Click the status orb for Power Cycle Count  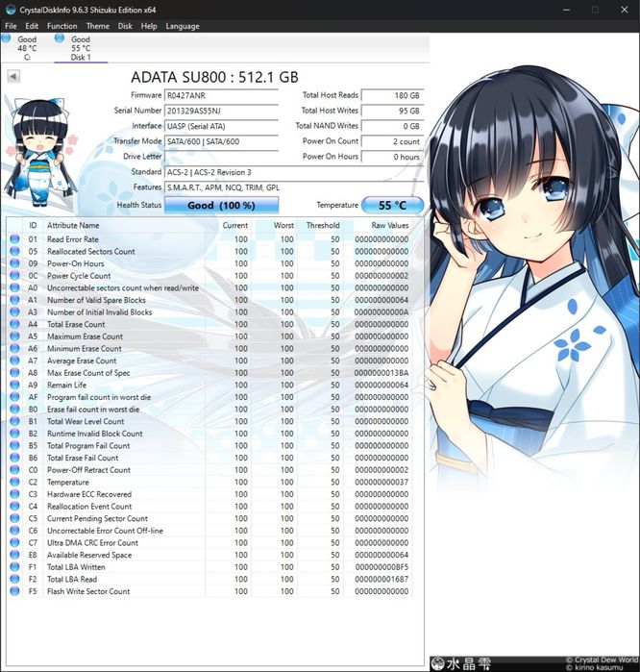pyautogui.click(x=14, y=275)
